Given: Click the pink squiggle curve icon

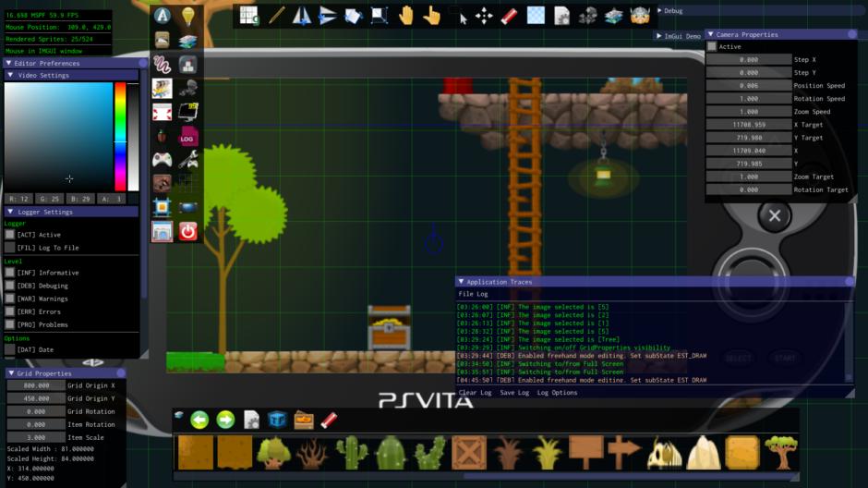Looking at the screenshot, I should 163,65.
